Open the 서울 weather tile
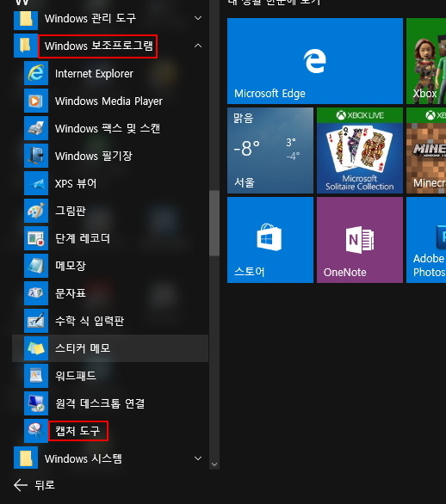Screen dimensions: 446x504 tap(270, 151)
